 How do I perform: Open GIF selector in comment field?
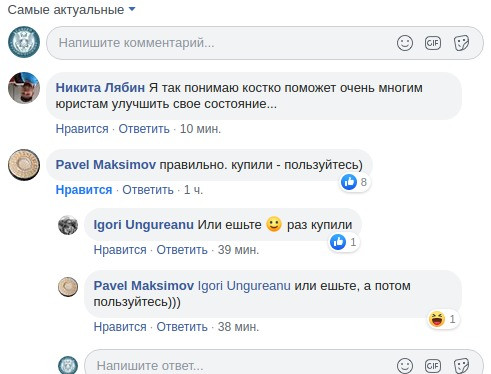coord(433,43)
